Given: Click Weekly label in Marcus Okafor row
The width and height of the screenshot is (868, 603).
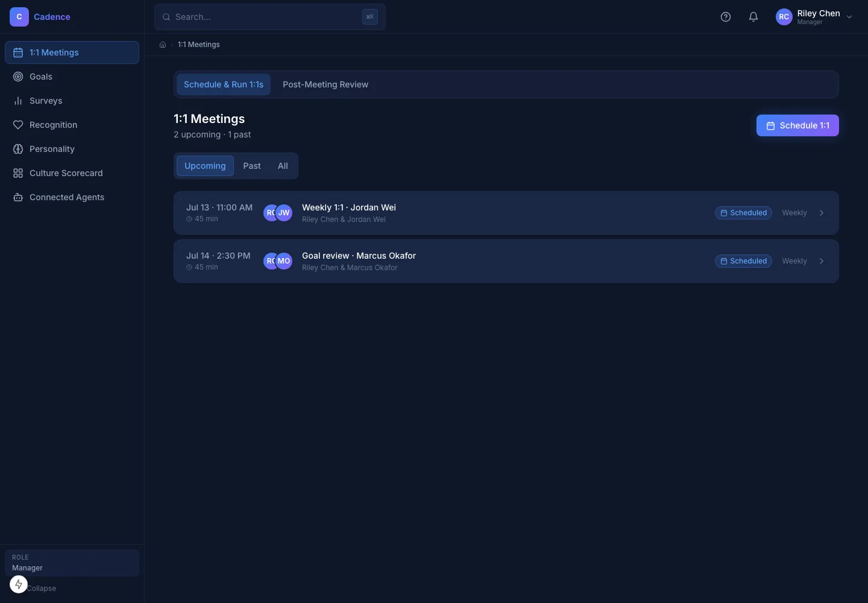Looking at the screenshot, I should 794,261.
